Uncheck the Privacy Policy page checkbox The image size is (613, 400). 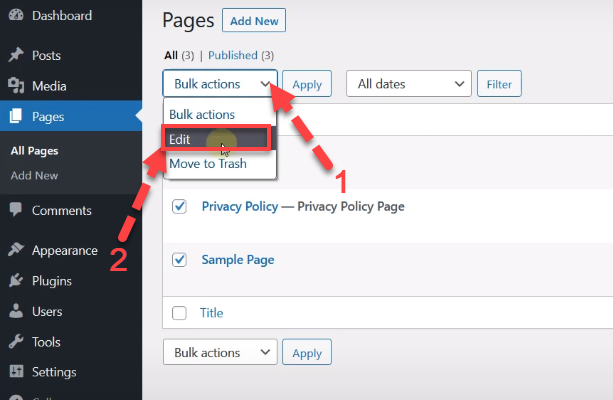[x=179, y=206]
